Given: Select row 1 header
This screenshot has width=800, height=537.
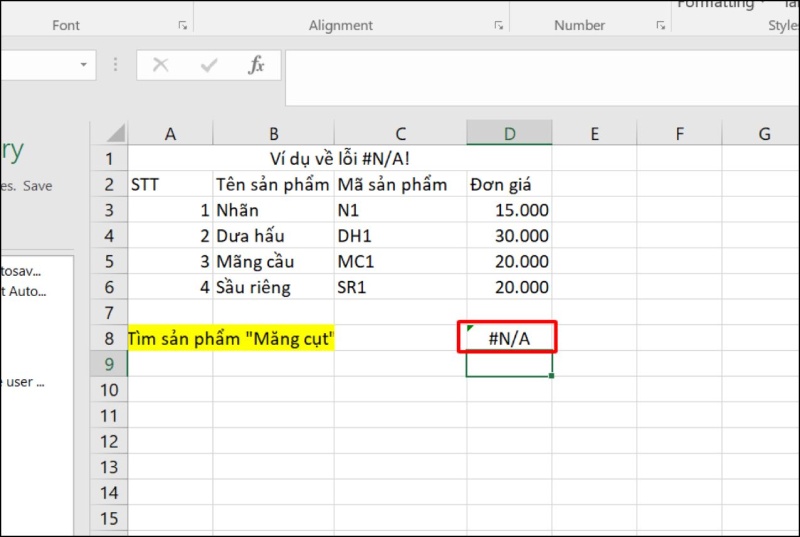Looking at the screenshot, I should [109, 159].
